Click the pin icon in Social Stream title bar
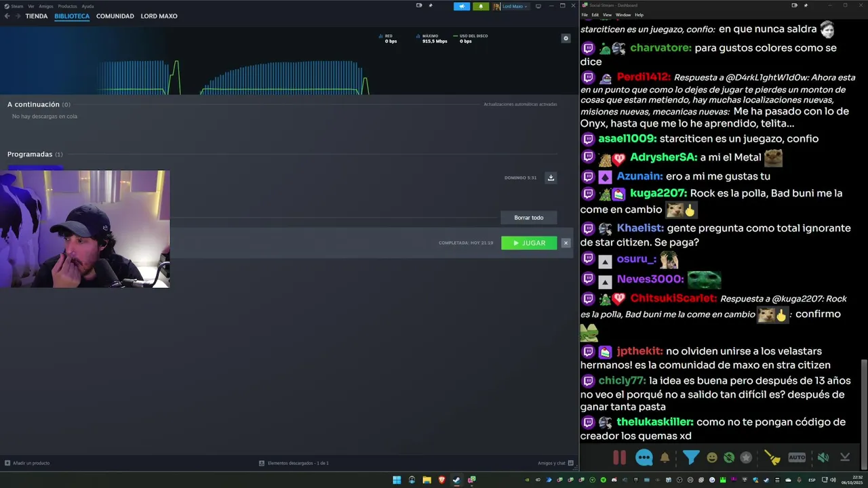868x488 pixels. [x=804, y=5]
